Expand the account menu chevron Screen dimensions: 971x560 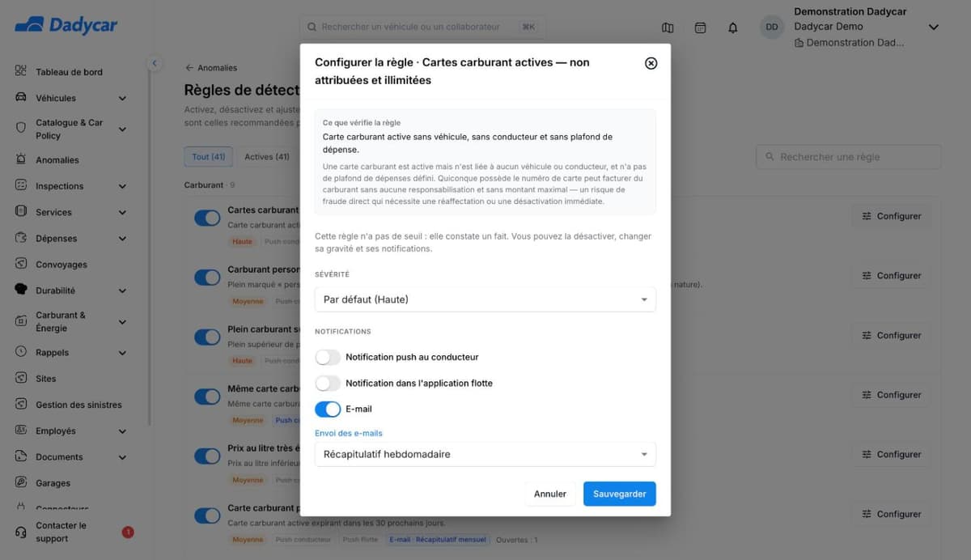point(933,27)
